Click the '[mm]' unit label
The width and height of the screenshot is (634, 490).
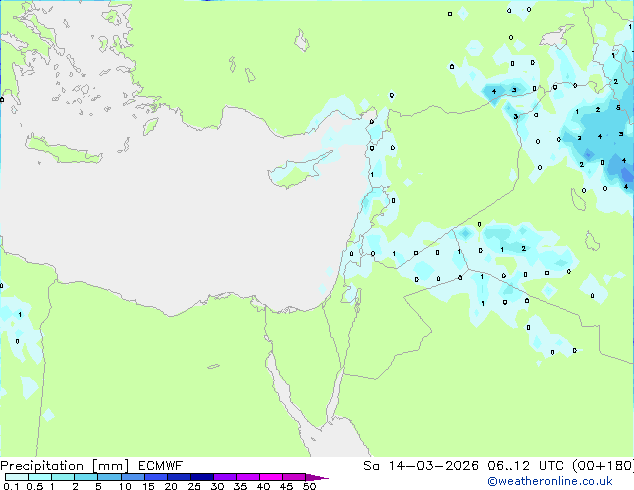(x=110, y=466)
